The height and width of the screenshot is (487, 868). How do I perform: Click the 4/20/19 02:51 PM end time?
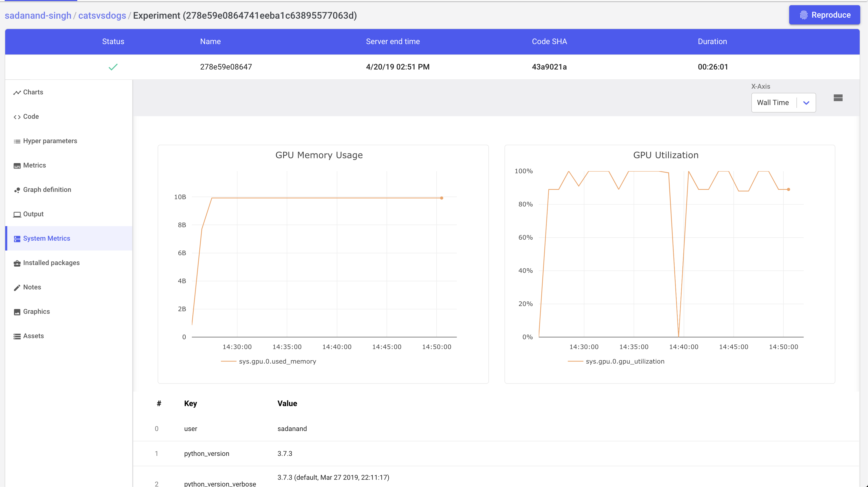398,67
